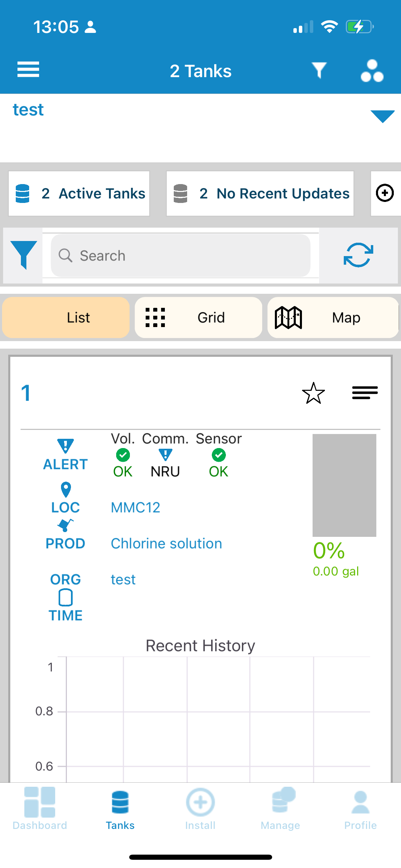Refresh the tank list

(359, 255)
